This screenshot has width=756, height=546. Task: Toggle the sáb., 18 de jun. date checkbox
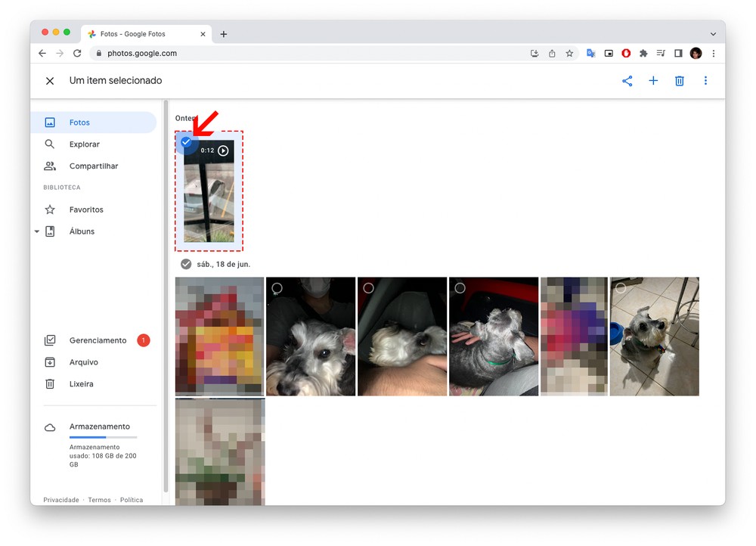click(186, 264)
